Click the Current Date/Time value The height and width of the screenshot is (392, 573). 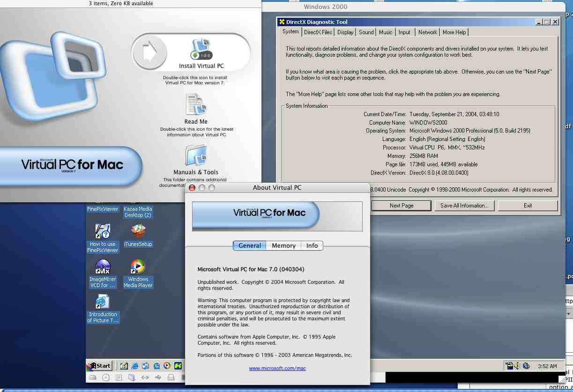tap(454, 114)
